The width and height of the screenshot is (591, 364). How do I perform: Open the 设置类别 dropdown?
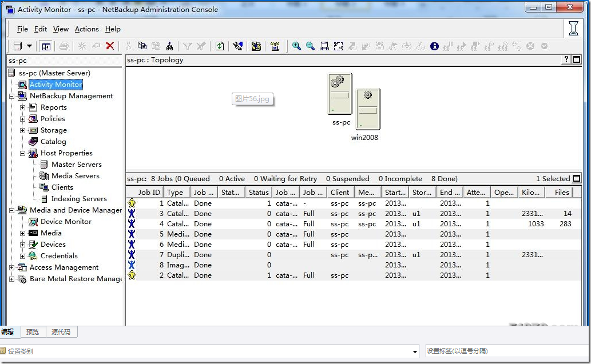pyautogui.click(x=415, y=351)
